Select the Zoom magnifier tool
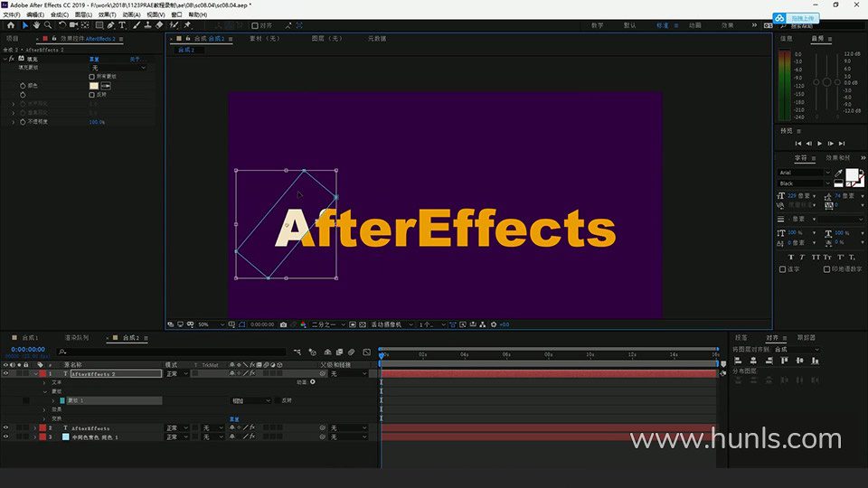The height and width of the screenshot is (488, 868). click(48, 25)
